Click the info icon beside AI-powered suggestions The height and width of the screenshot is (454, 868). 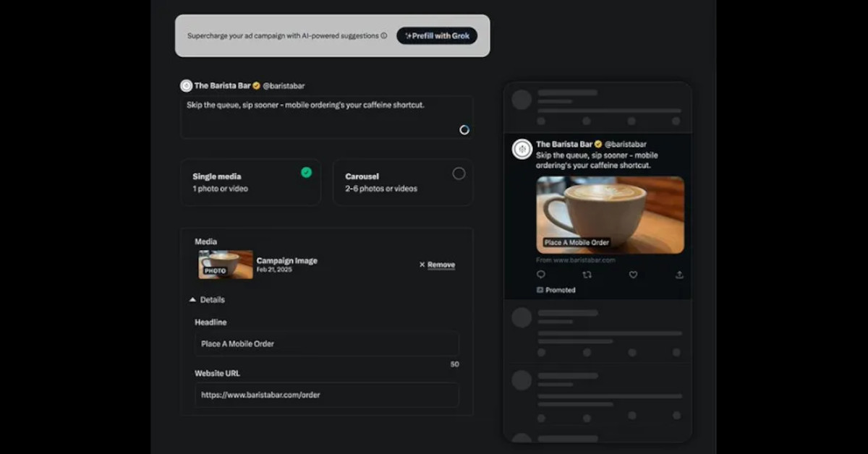tap(384, 35)
